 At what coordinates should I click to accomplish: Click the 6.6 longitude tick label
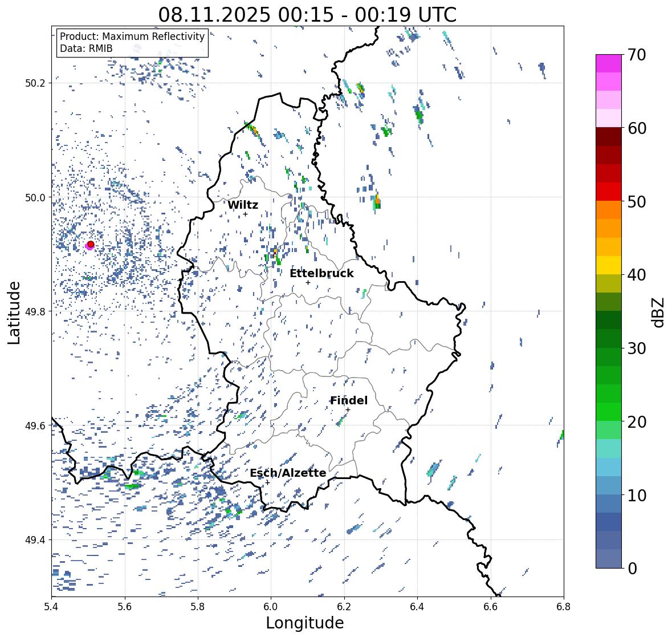click(491, 607)
